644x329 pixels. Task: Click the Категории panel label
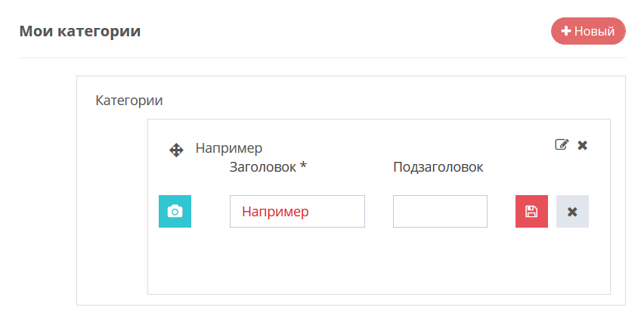[x=129, y=100]
